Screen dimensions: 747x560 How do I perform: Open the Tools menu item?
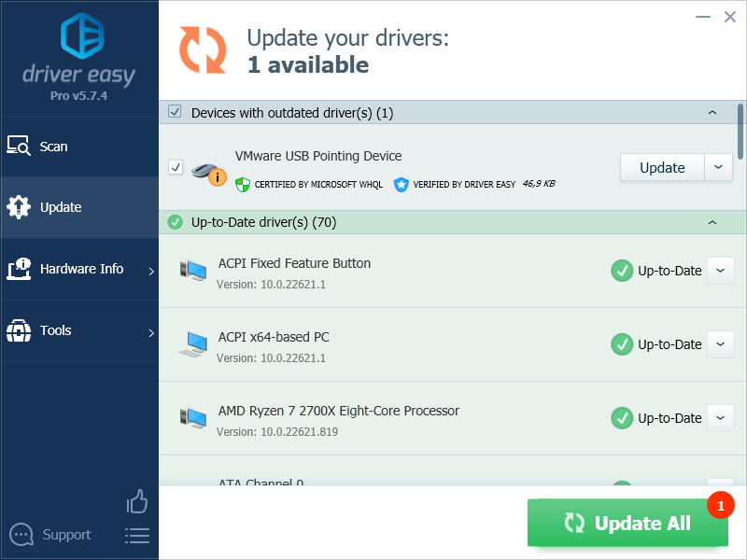point(79,330)
